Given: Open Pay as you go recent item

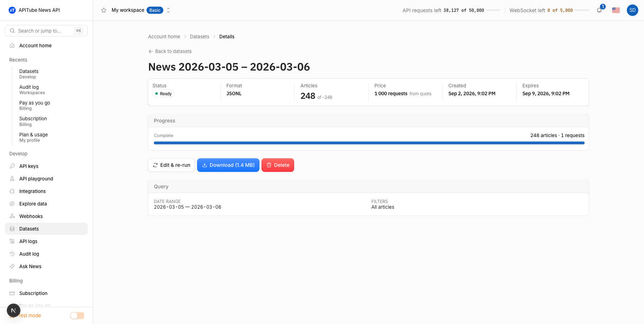Looking at the screenshot, I should click(34, 105).
